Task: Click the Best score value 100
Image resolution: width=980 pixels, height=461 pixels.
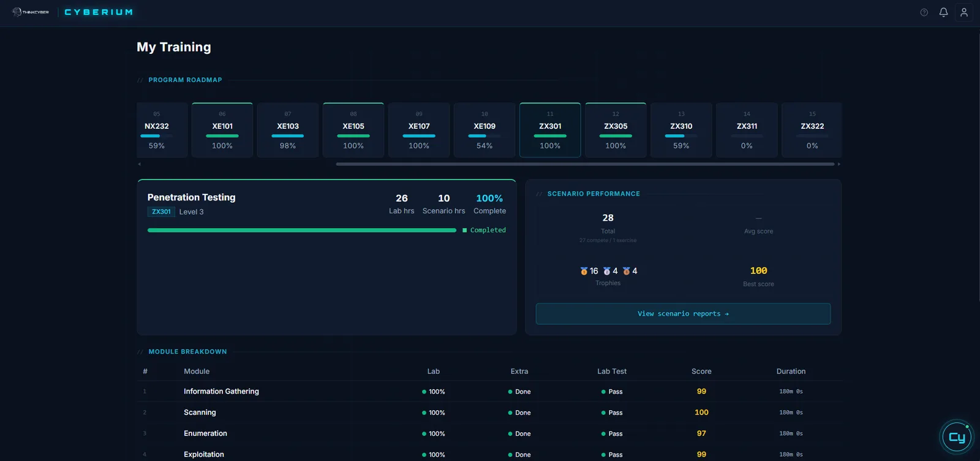Action: click(x=758, y=271)
